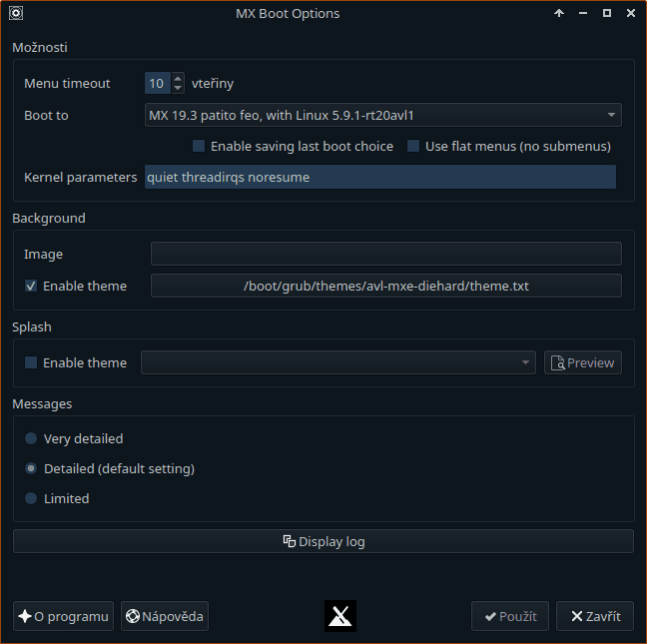Click Zavřít to close the dialog
The height and width of the screenshot is (644, 647).
[595, 616]
